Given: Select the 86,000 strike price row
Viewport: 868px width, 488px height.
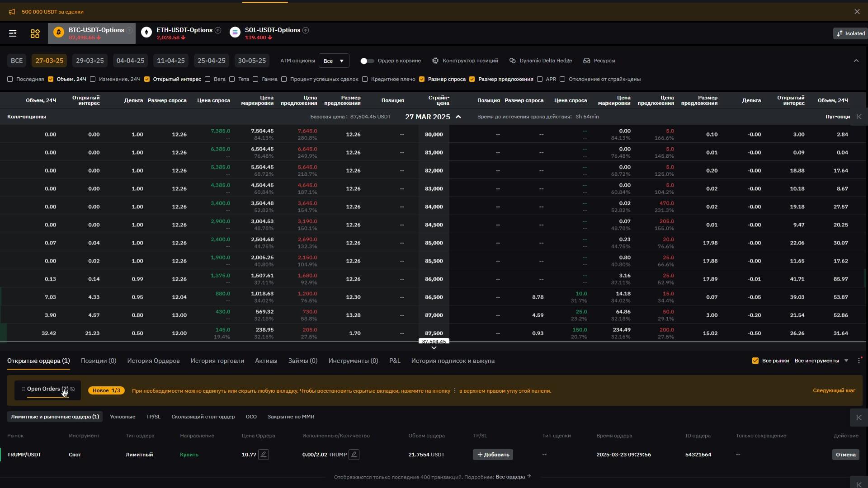Looking at the screenshot, I should (x=434, y=279).
